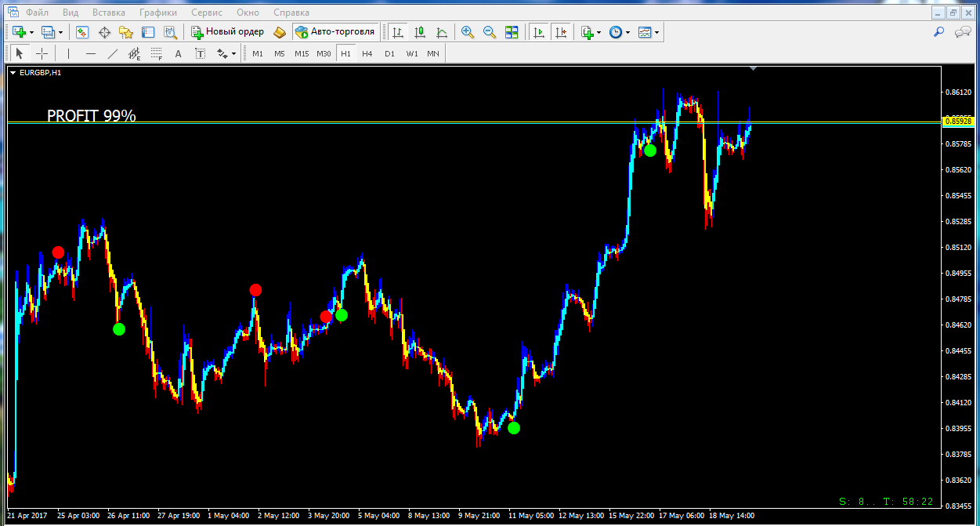This screenshot has width=980, height=526.
Task: Click the Новый ордер button
Action: (228, 32)
